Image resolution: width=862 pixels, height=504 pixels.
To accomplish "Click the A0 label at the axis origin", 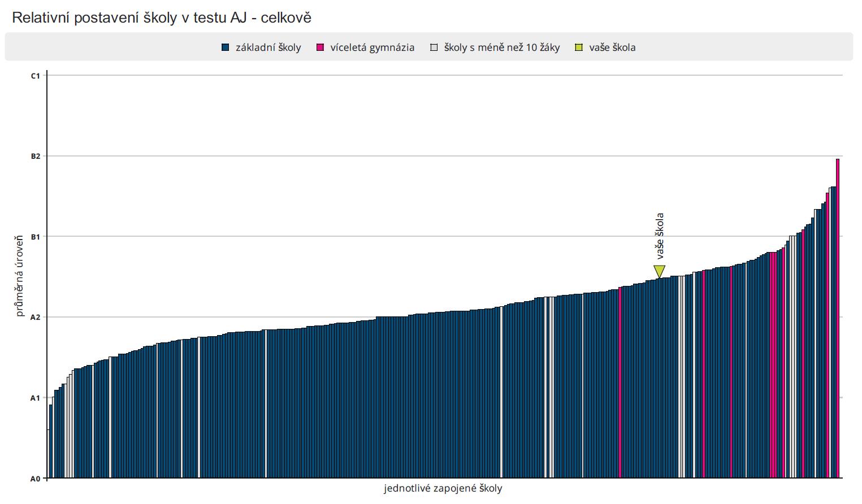I will click(36, 479).
